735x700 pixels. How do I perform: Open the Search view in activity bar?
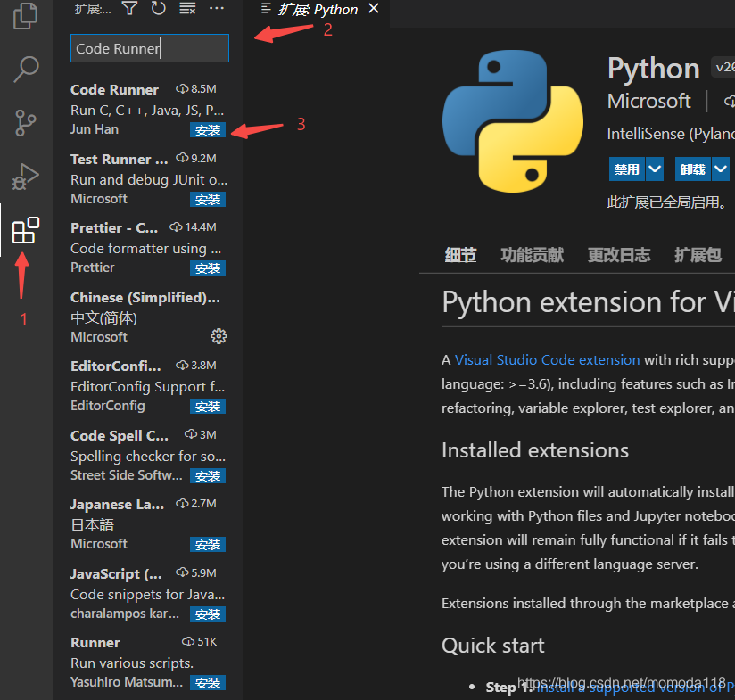(x=25, y=70)
